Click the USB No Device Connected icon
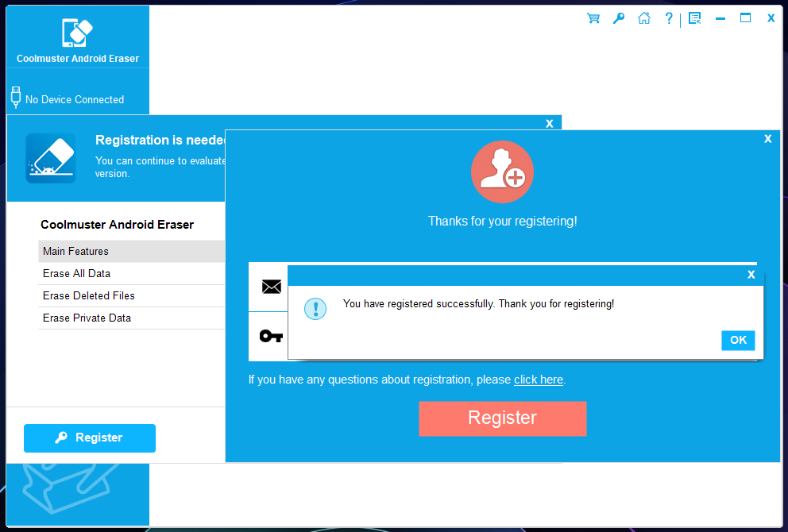Image resolution: width=788 pixels, height=532 pixels. [x=15, y=98]
